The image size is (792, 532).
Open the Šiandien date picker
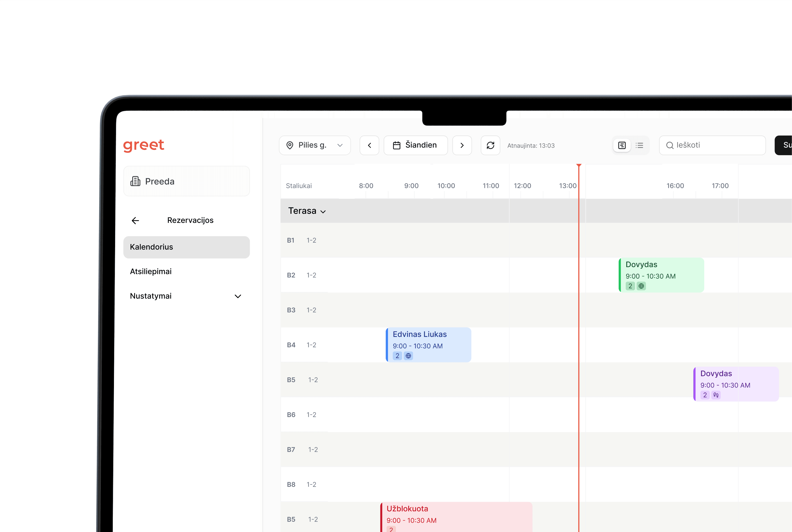(x=416, y=145)
